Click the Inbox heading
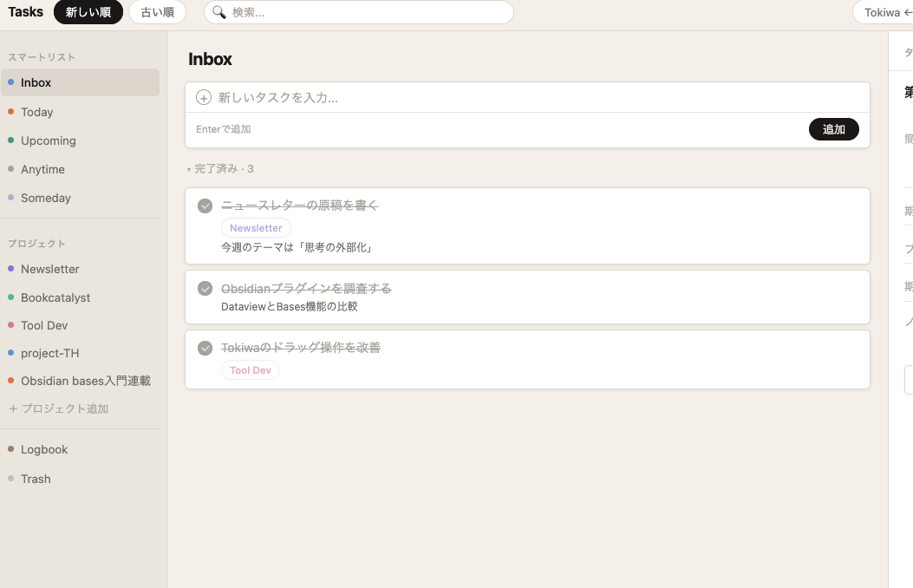The height and width of the screenshot is (588, 913). click(210, 59)
